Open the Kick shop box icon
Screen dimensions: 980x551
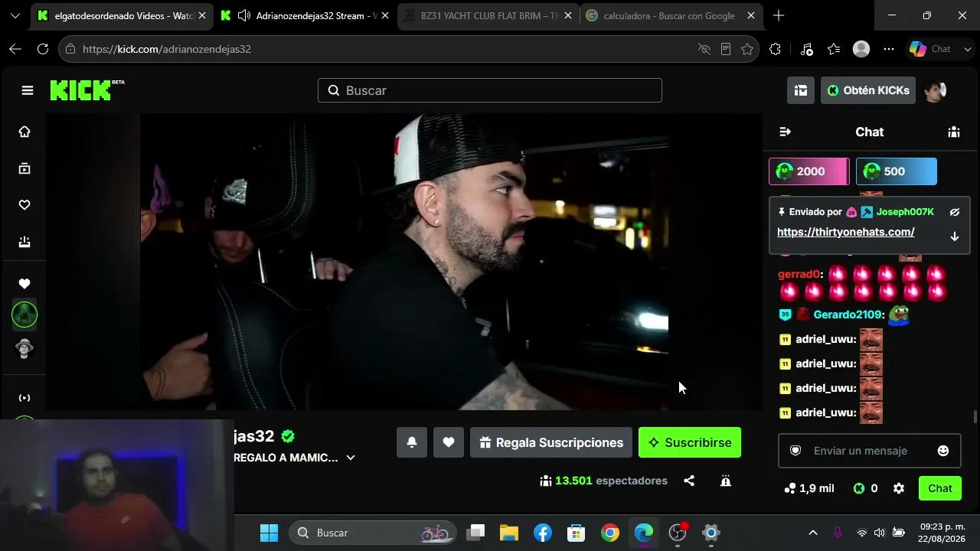[801, 90]
